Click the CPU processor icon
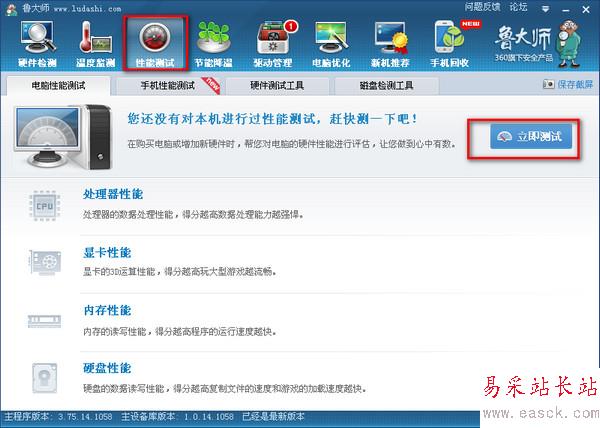 click(45, 206)
